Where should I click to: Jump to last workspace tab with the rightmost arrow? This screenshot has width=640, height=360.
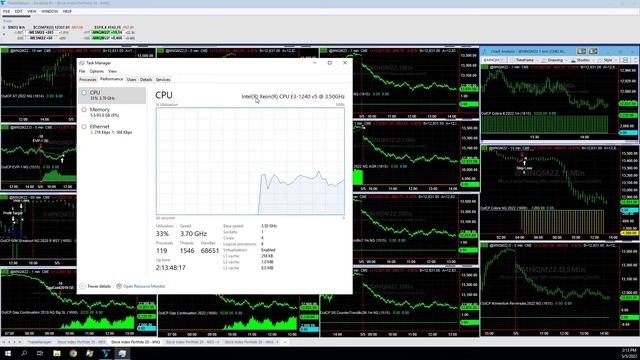pyautogui.click(x=20, y=342)
